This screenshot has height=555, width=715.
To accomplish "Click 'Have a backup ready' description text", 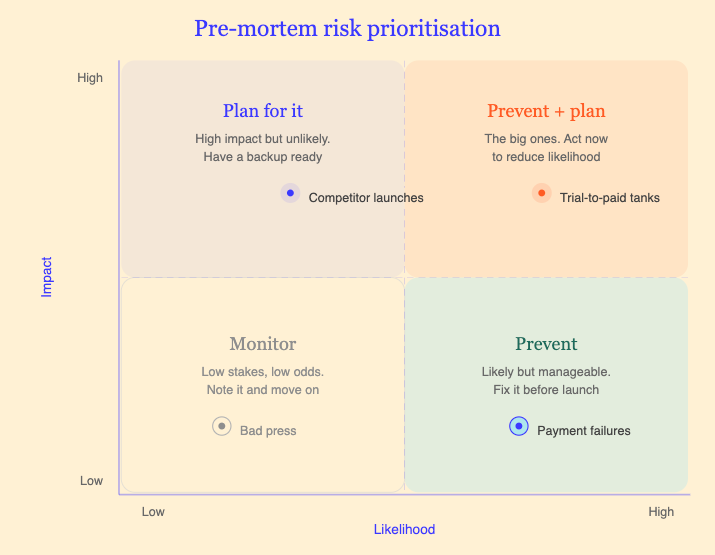I will click(263, 157).
